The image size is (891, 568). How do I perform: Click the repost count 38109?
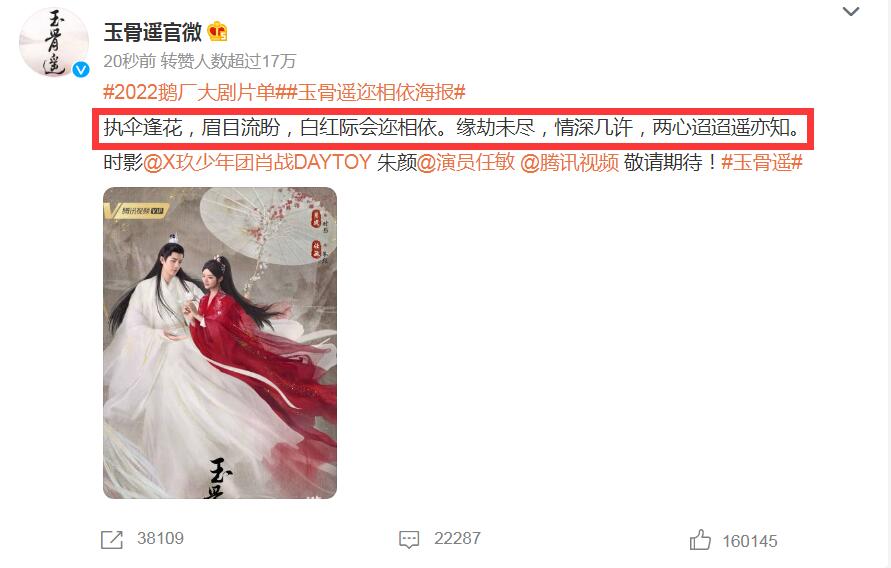[x=160, y=538]
